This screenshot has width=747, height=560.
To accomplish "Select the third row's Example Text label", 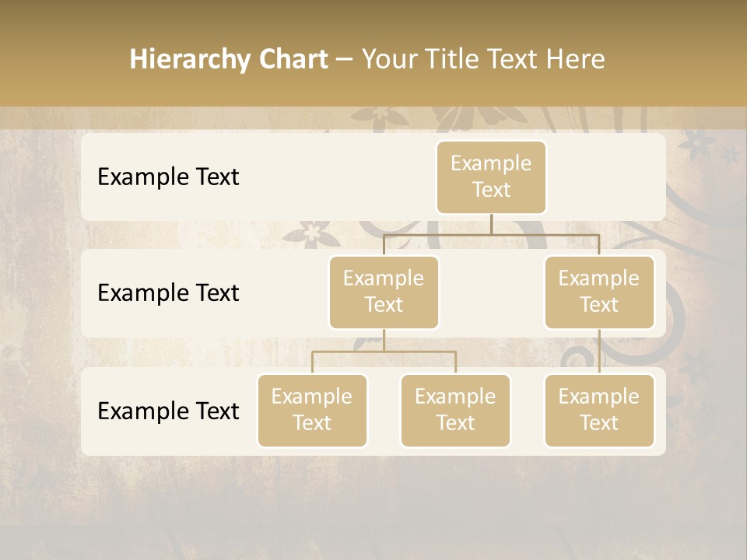I will pos(168,411).
